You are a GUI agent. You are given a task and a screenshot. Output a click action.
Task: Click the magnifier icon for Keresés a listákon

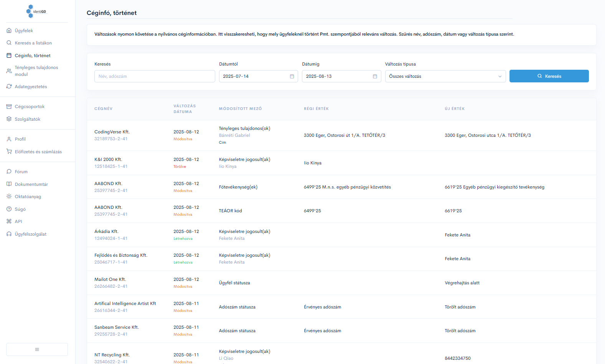(x=9, y=43)
